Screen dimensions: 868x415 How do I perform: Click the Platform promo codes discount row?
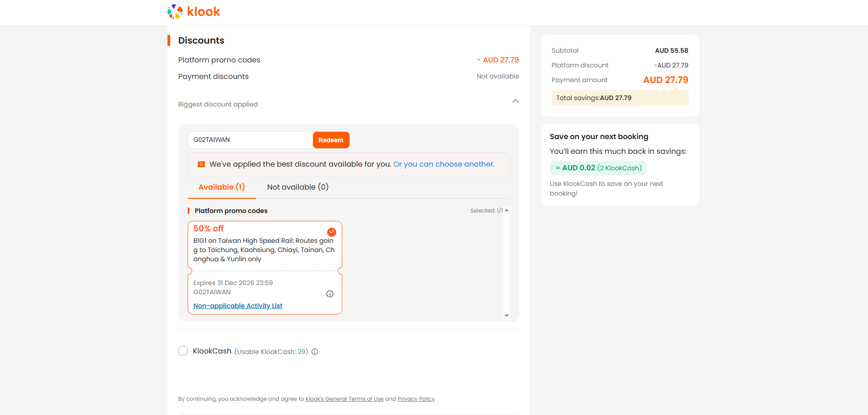coord(349,60)
